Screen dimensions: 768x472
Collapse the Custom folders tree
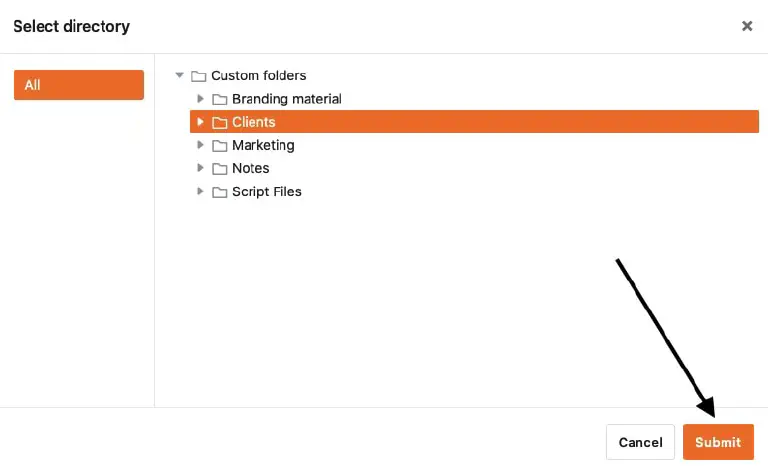pos(180,75)
